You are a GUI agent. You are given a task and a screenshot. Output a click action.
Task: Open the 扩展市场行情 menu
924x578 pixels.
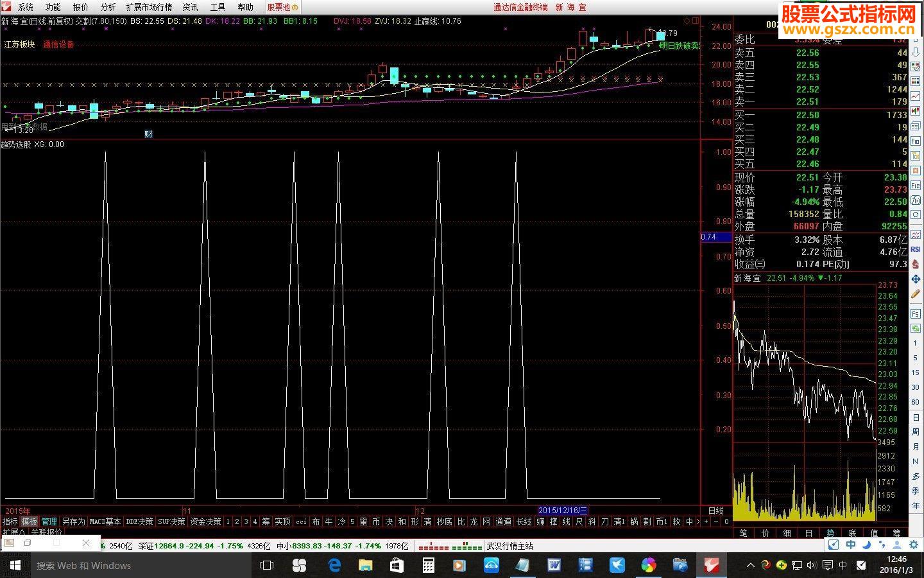pyautogui.click(x=149, y=7)
